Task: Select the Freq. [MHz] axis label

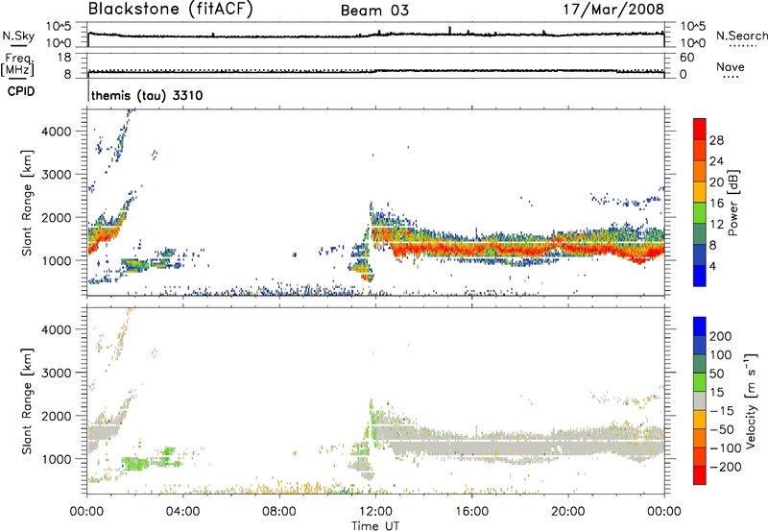Action: [18, 65]
